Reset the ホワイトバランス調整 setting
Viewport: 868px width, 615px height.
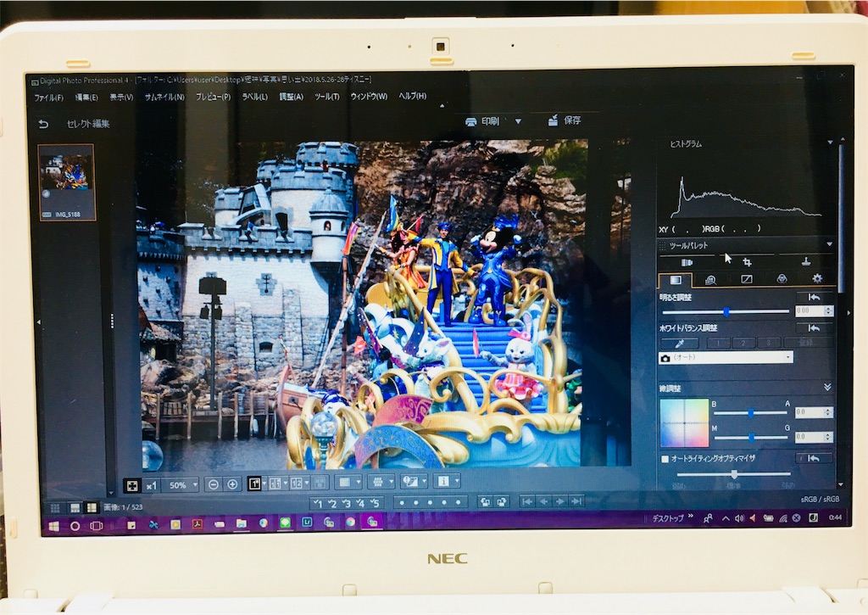coord(814,328)
